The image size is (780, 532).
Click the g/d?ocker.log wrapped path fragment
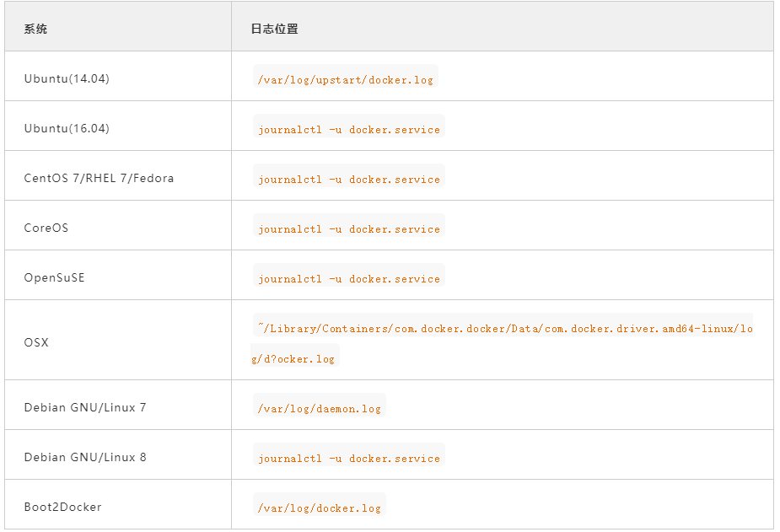294,355
